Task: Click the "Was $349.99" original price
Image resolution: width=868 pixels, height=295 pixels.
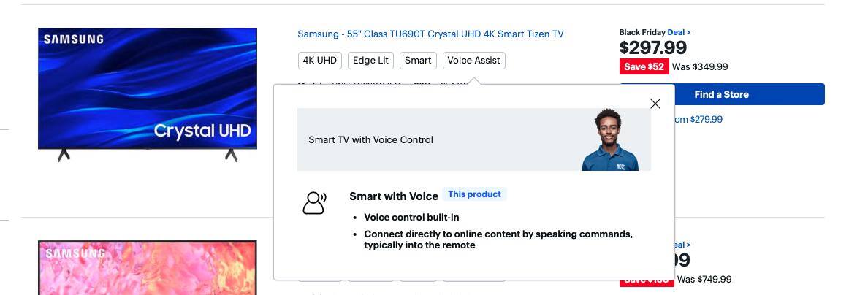Action: coord(700,66)
